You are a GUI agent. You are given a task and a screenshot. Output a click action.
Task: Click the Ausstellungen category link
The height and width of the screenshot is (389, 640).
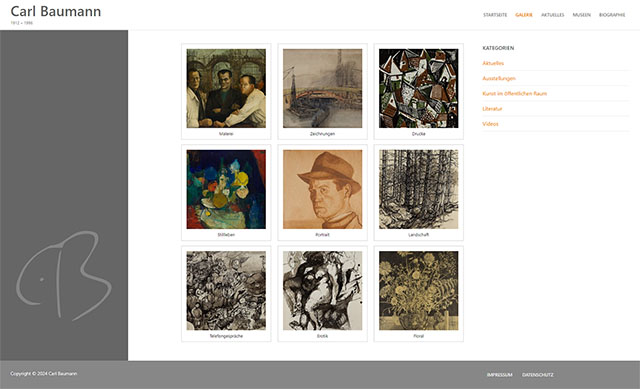pos(499,78)
